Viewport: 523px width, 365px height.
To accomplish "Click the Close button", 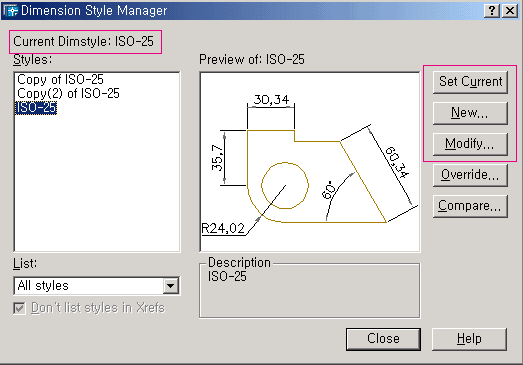I will tap(383, 339).
